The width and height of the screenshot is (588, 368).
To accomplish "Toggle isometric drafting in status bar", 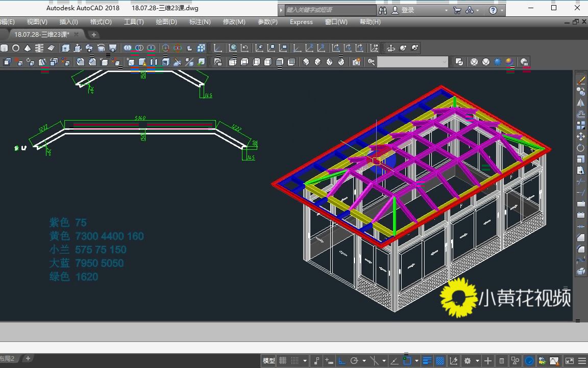I will [374, 360].
